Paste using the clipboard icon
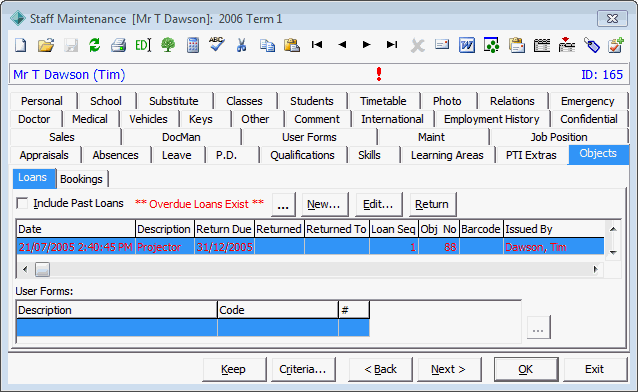The width and height of the screenshot is (638, 392). (x=292, y=45)
